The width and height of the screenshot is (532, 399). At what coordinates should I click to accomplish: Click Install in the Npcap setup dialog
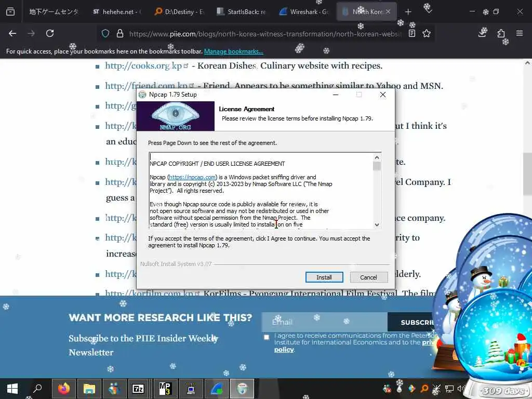click(x=324, y=277)
